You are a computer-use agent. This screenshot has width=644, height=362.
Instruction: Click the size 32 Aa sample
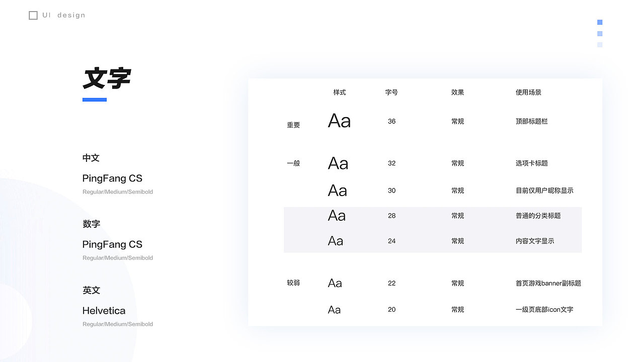pyautogui.click(x=338, y=163)
